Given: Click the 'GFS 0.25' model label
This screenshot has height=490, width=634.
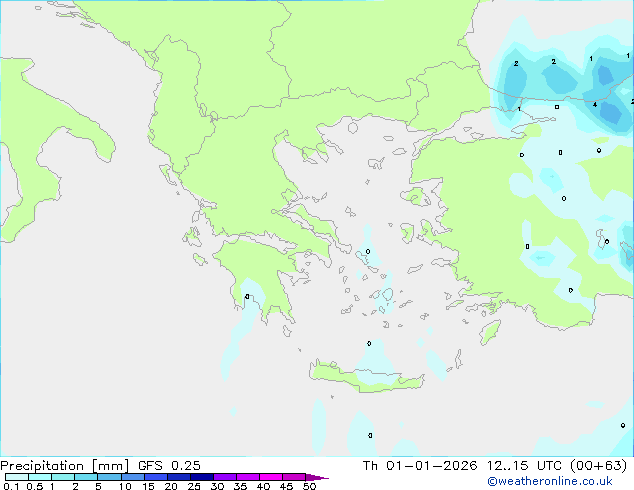Looking at the screenshot, I should (x=169, y=466).
